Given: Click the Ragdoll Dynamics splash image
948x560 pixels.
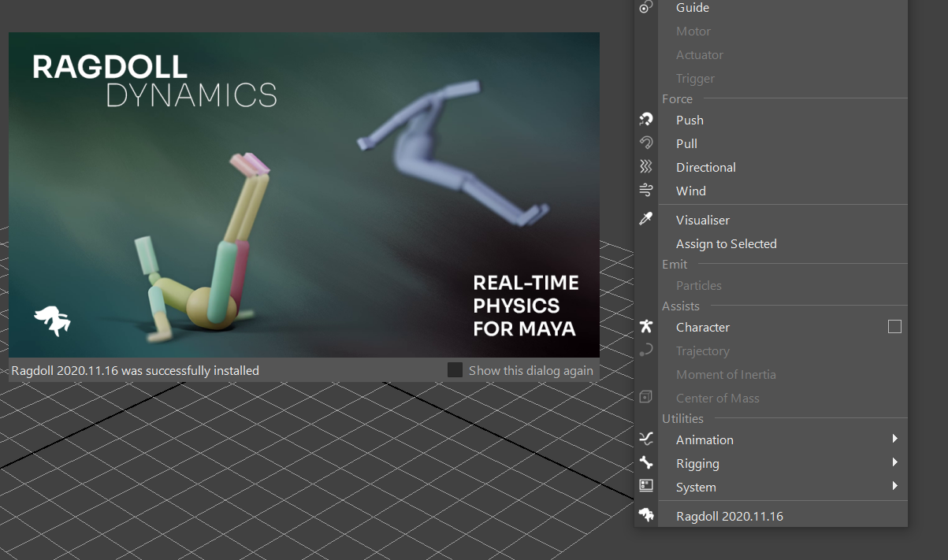Looking at the screenshot, I should (304, 195).
